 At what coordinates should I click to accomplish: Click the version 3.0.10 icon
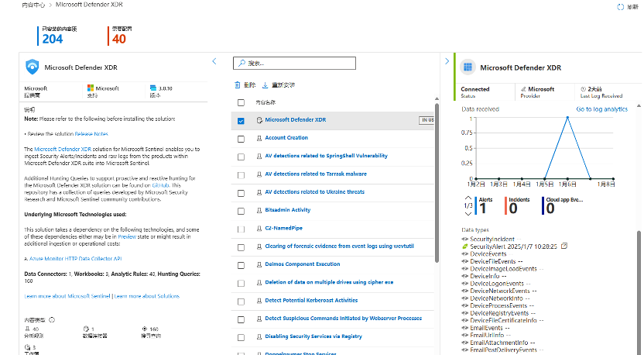(x=153, y=88)
